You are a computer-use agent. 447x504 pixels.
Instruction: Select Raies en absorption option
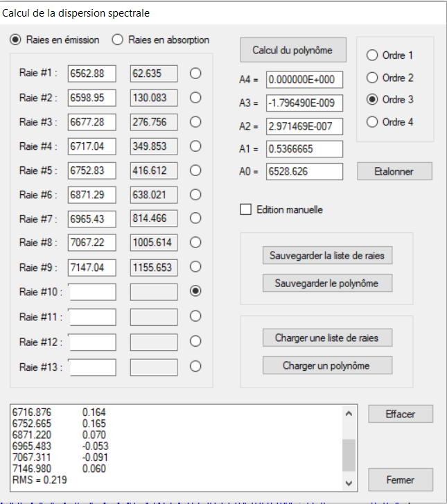(118, 40)
